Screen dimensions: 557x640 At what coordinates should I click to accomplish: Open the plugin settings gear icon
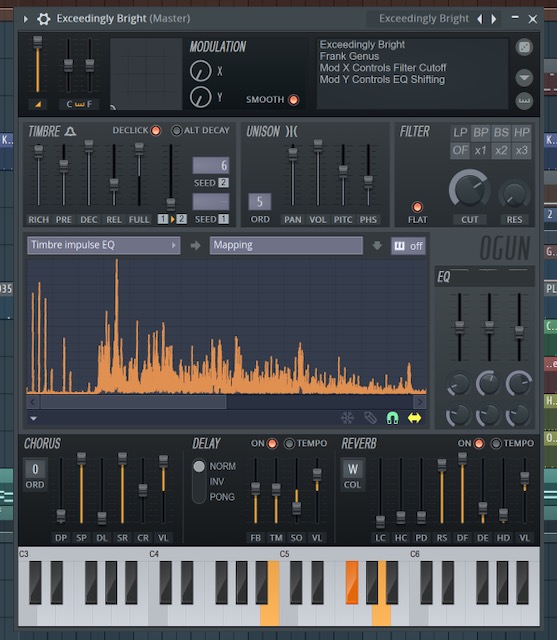43,19
